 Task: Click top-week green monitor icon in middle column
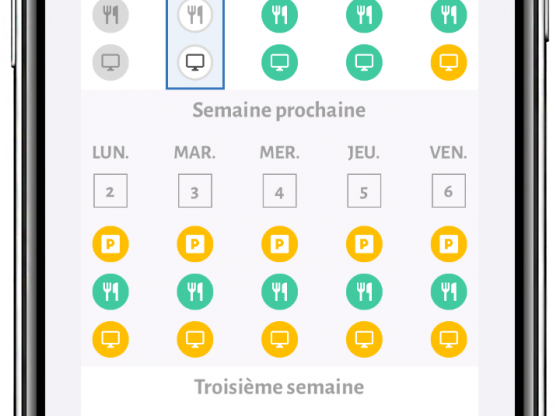point(280,62)
